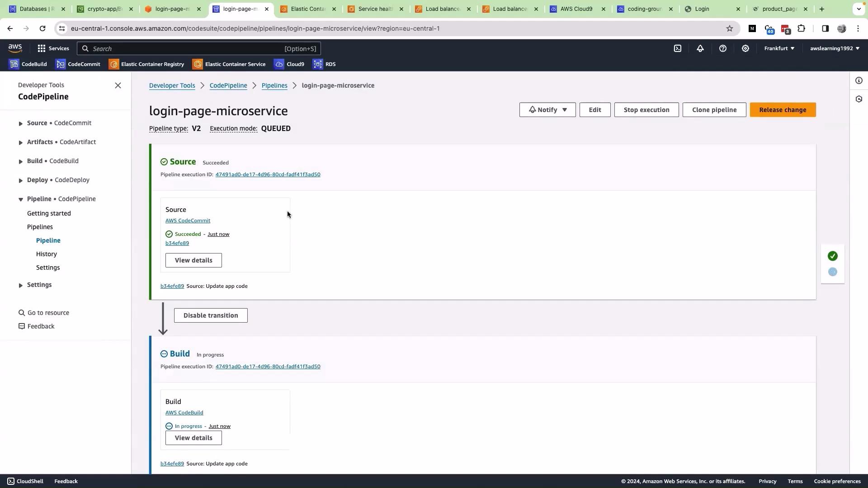Click Stop execution button
This screenshot has height=488, width=868.
(x=646, y=110)
